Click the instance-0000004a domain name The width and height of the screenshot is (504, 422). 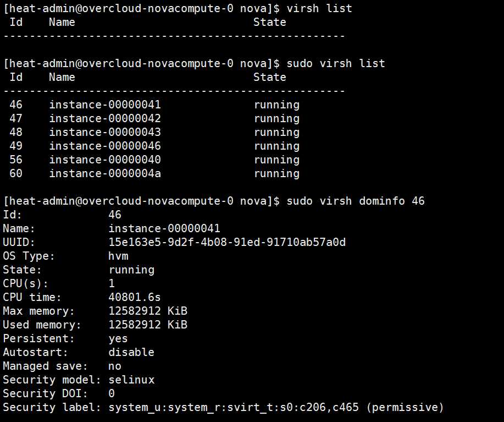(105, 173)
